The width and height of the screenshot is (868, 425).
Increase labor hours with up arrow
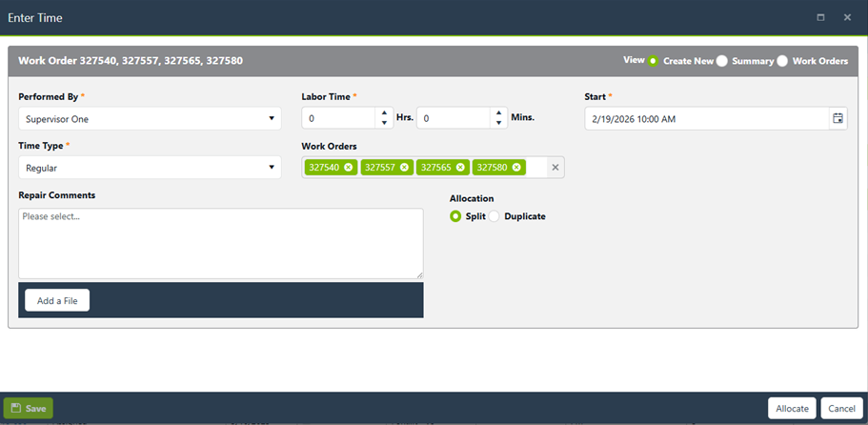click(384, 113)
